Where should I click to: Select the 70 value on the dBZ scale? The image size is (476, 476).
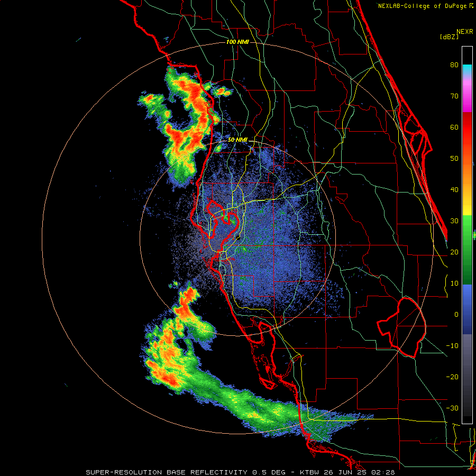point(454,96)
